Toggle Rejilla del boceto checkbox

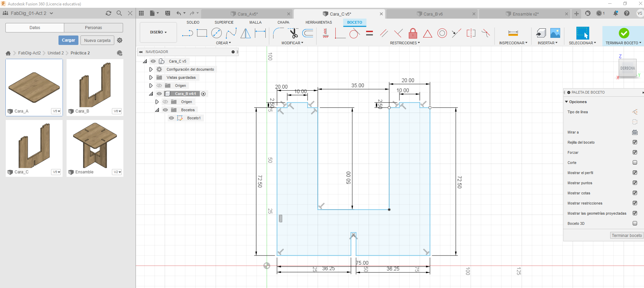pos(635,142)
